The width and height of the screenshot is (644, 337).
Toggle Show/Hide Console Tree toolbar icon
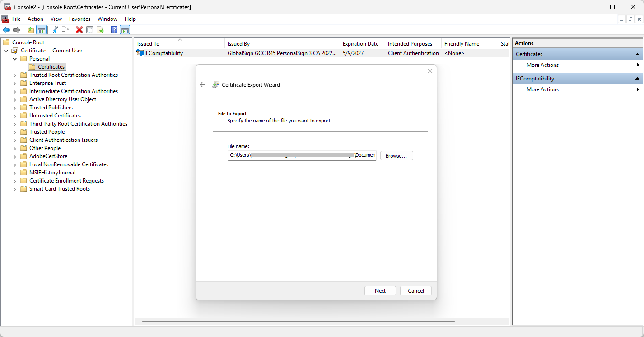coord(41,30)
